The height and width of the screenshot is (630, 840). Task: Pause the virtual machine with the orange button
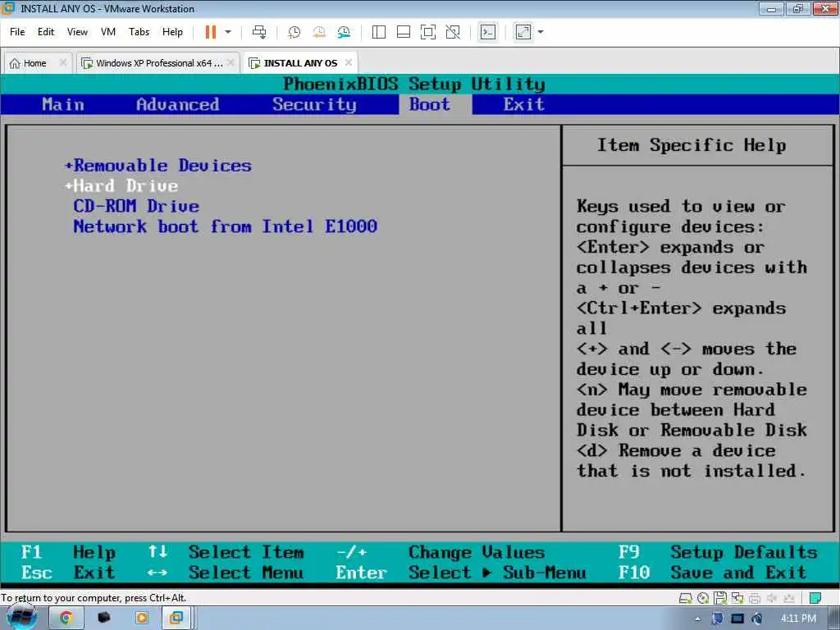[211, 32]
